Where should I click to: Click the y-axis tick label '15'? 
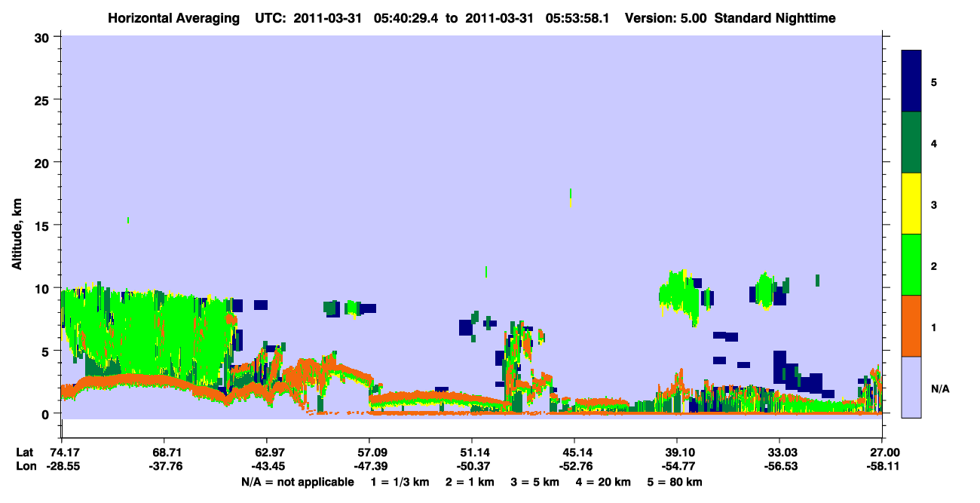[x=44, y=225]
